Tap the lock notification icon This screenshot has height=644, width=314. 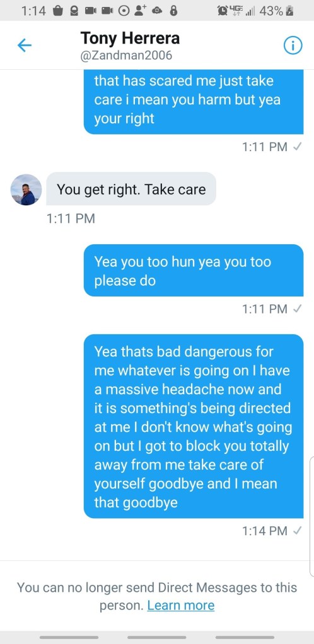pos(174,11)
